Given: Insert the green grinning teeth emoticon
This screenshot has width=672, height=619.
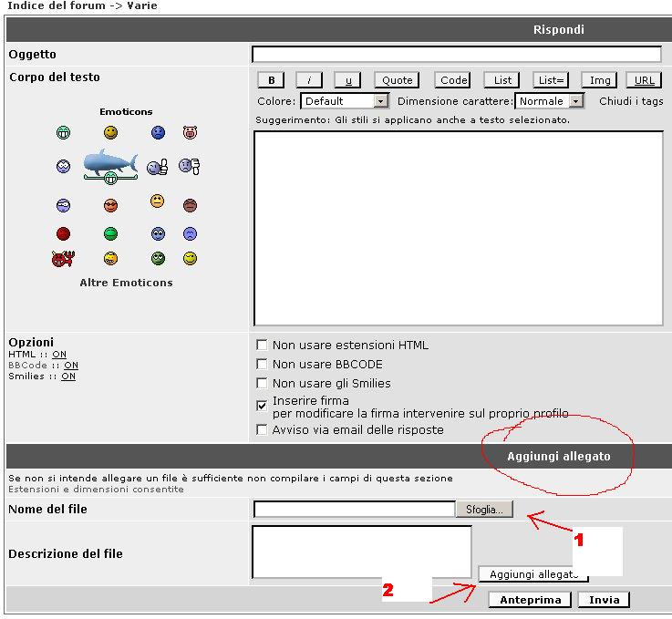Looking at the screenshot, I should click(x=63, y=133).
